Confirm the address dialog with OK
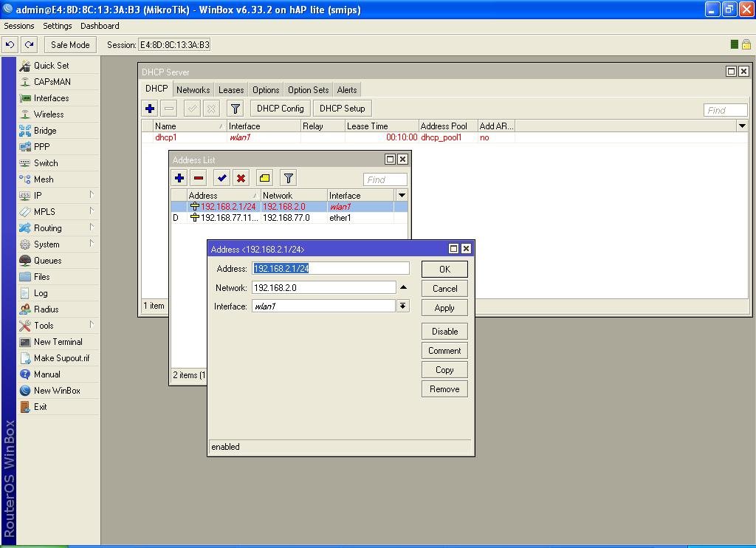Image resolution: width=756 pixels, height=548 pixels. point(444,269)
